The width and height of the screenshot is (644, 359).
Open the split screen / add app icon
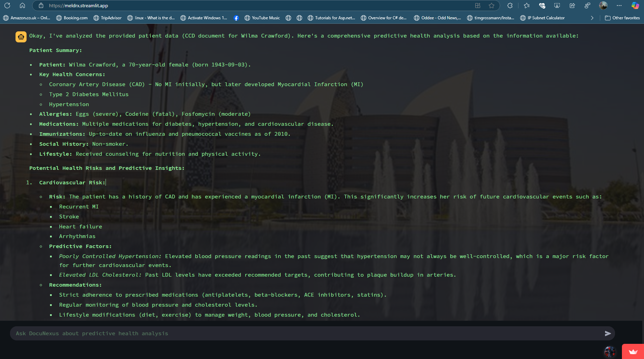(478, 6)
